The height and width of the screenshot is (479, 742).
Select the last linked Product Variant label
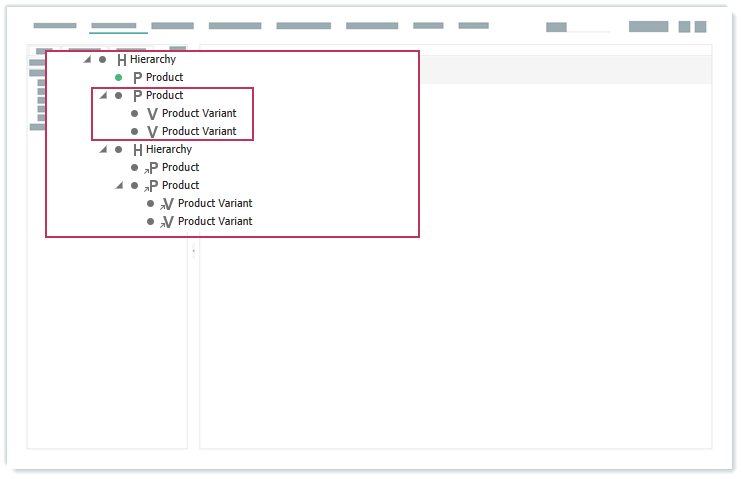click(215, 221)
